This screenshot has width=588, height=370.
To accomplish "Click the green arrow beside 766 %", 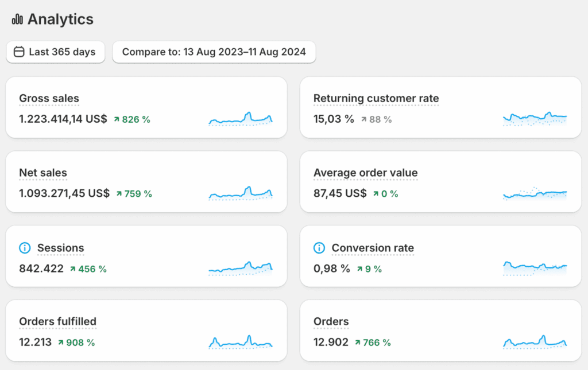I will click(358, 342).
